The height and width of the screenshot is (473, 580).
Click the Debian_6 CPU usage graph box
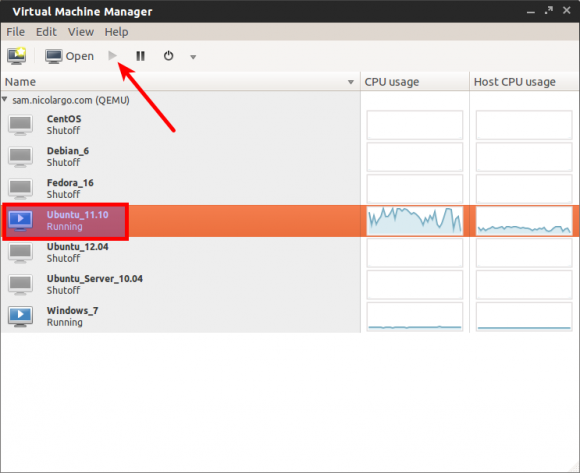[415, 157]
